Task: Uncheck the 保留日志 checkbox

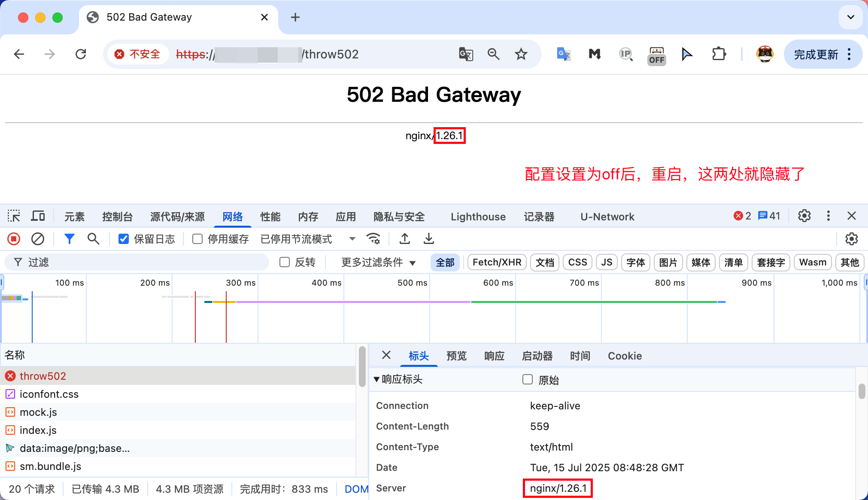Action: (124, 239)
